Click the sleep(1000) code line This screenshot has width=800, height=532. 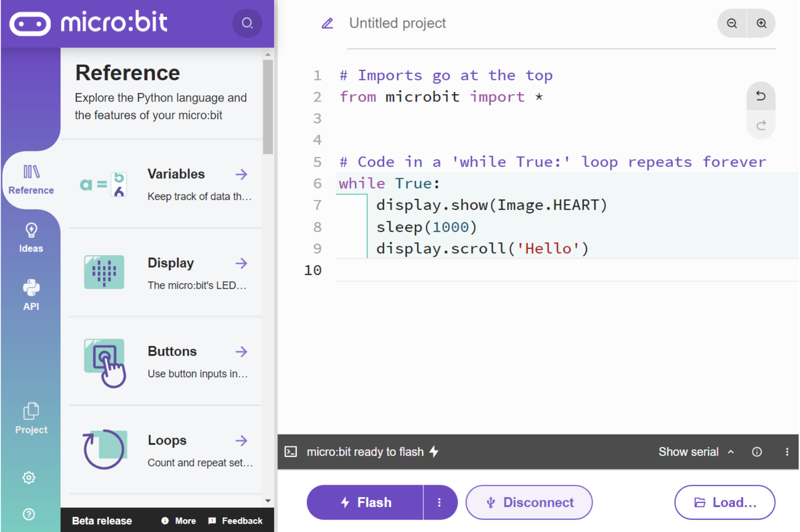point(426,227)
